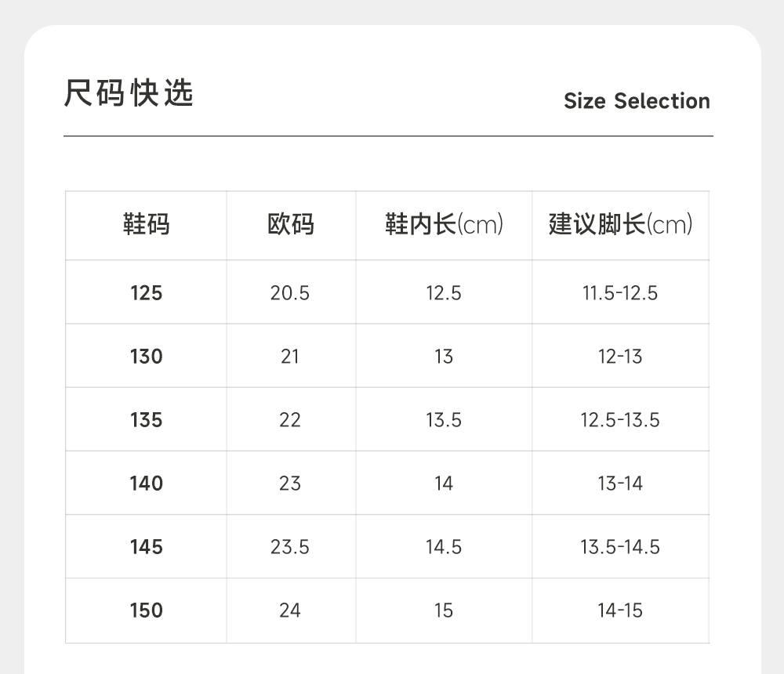Choose shoe size 135
The width and height of the screenshot is (784, 674).
[x=147, y=420]
